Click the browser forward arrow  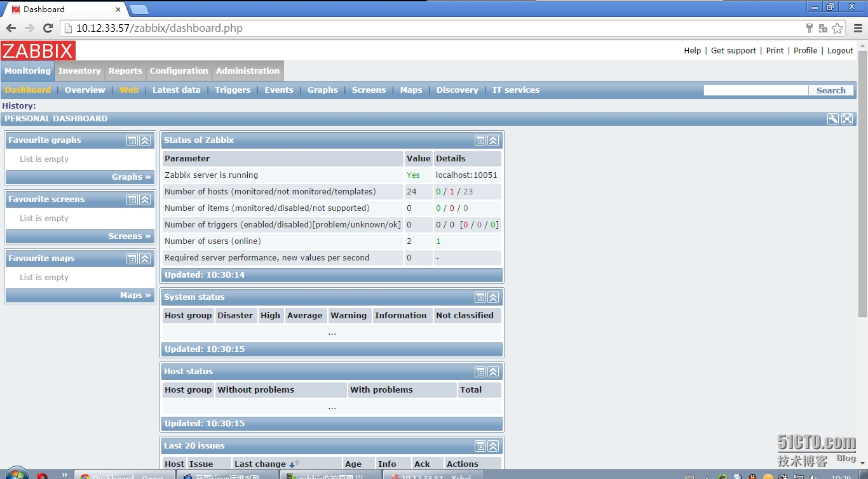(x=29, y=28)
